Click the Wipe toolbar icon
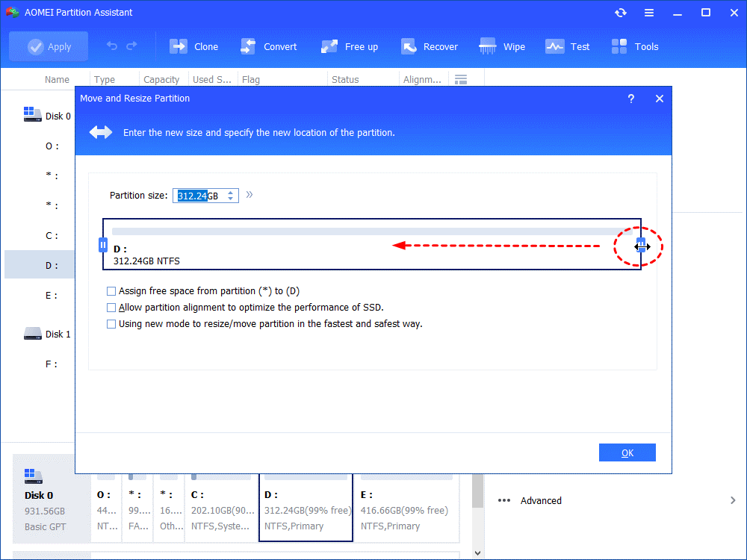The height and width of the screenshot is (560, 747). [x=488, y=46]
